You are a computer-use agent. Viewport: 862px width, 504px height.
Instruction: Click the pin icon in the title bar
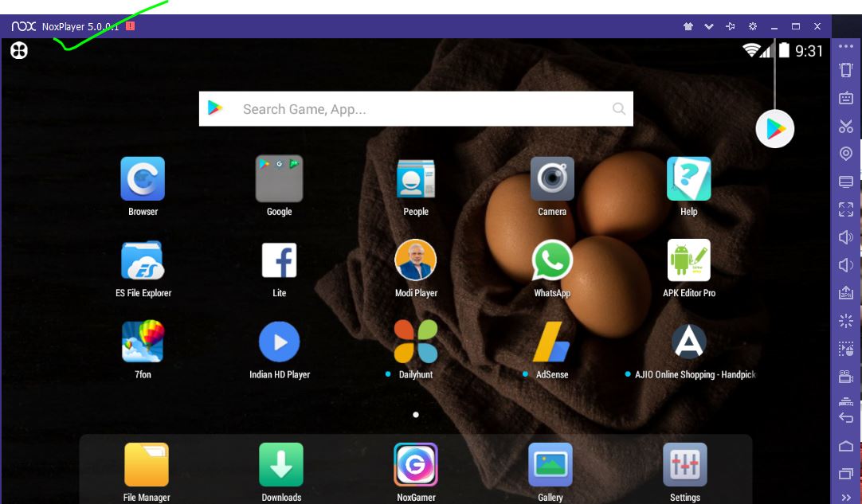tap(730, 26)
